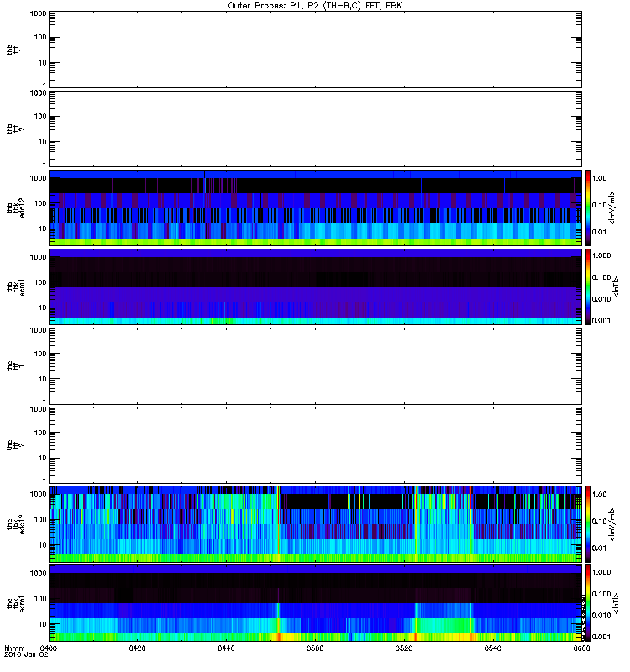630x672 pixels.
Task: Click the thc fff 1 panel y-axis title
Action: [x=15, y=365]
